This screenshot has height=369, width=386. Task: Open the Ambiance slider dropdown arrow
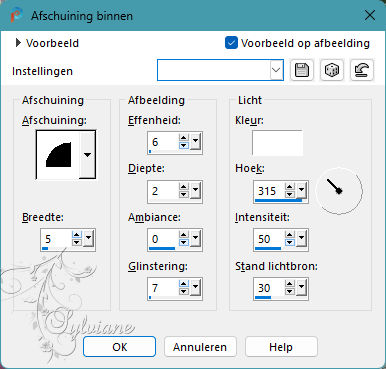195,238
